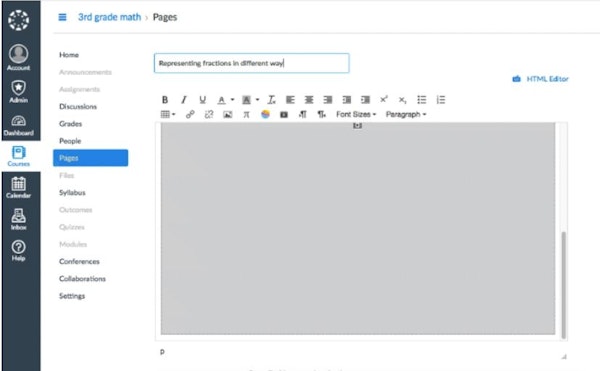Image resolution: width=600 pixels, height=371 pixels.
Task: Set right-to-left text direction
Action: click(321, 114)
